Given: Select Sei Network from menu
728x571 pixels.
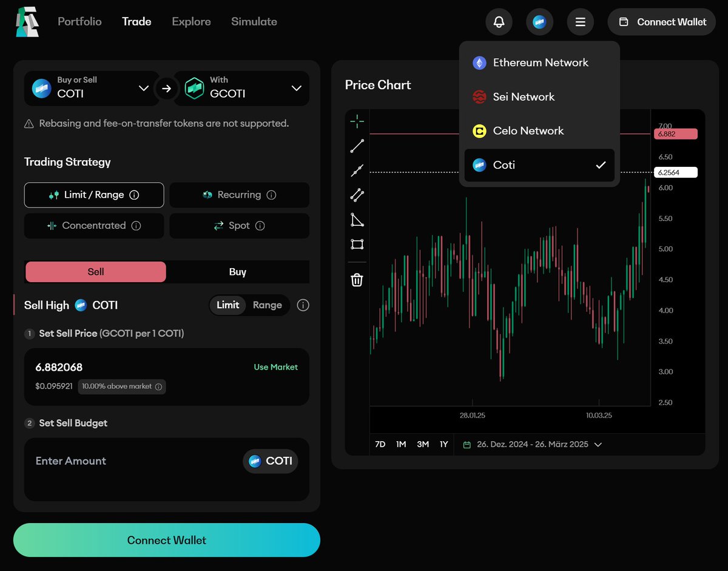Looking at the screenshot, I should click(539, 96).
